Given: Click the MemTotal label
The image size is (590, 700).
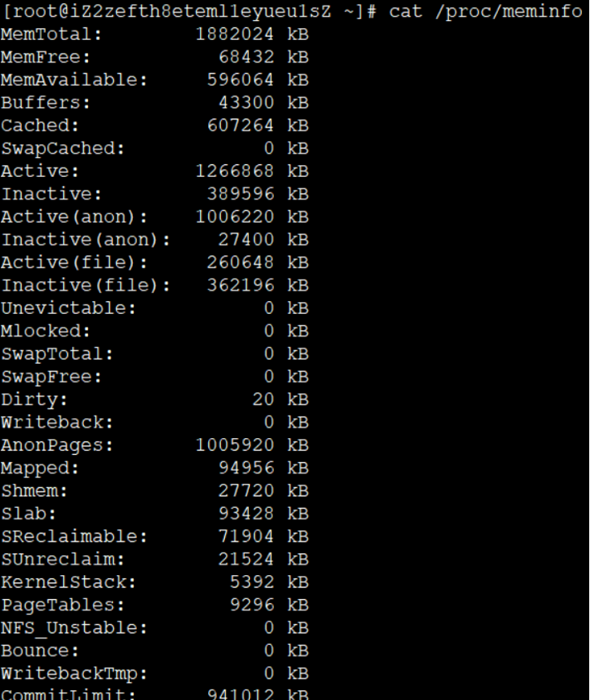Looking at the screenshot, I should click(46, 35).
